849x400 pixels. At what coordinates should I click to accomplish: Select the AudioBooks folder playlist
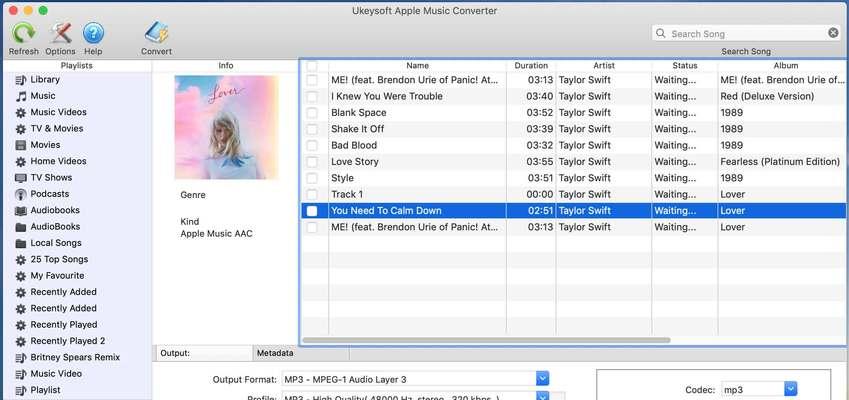point(55,226)
